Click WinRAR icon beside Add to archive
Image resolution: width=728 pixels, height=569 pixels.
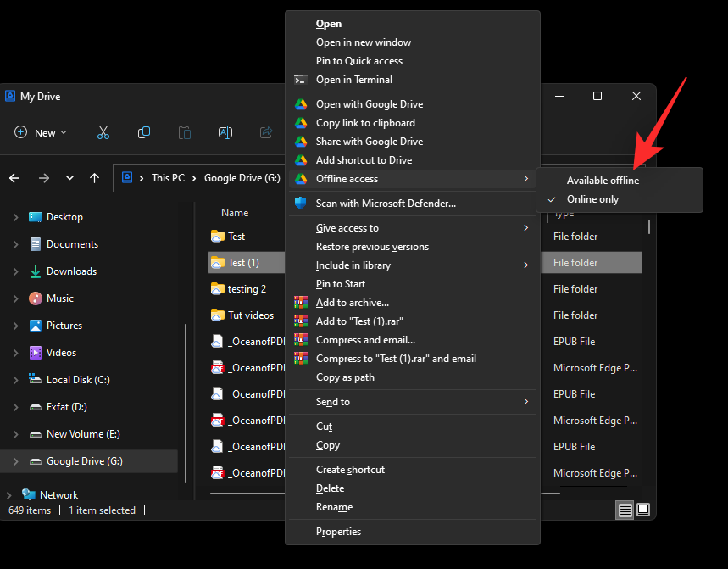click(301, 303)
